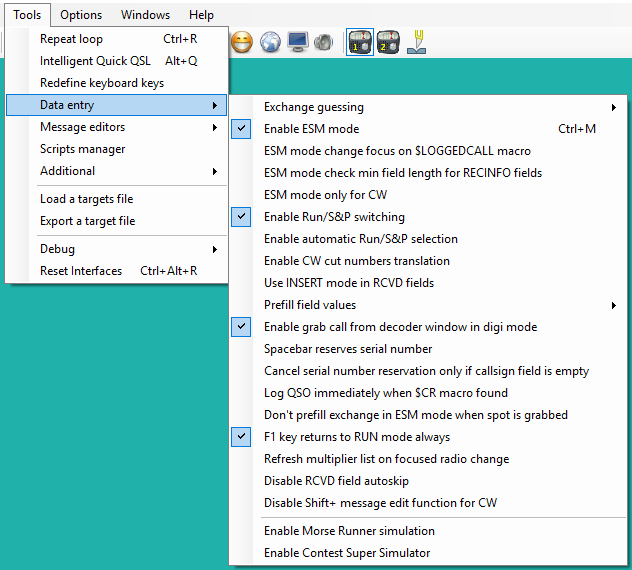
Task: Enable Refresh multiplier list on focused radio change
Action: pos(428,459)
